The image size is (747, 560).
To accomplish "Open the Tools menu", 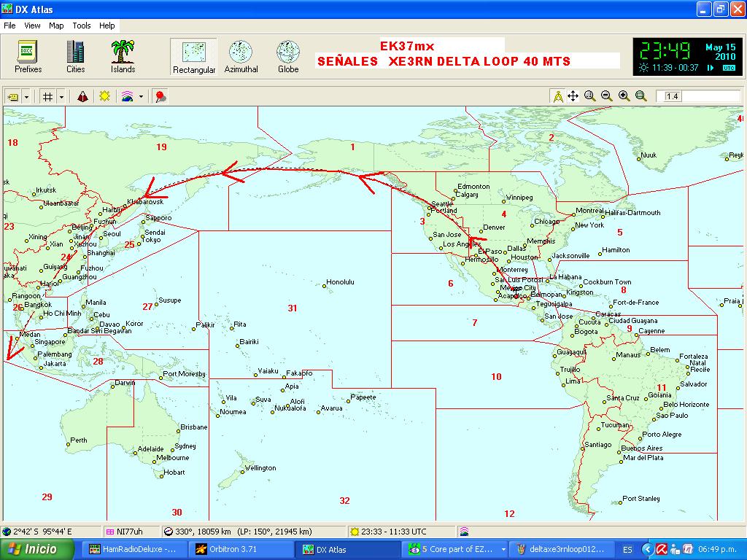I will (x=82, y=26).
